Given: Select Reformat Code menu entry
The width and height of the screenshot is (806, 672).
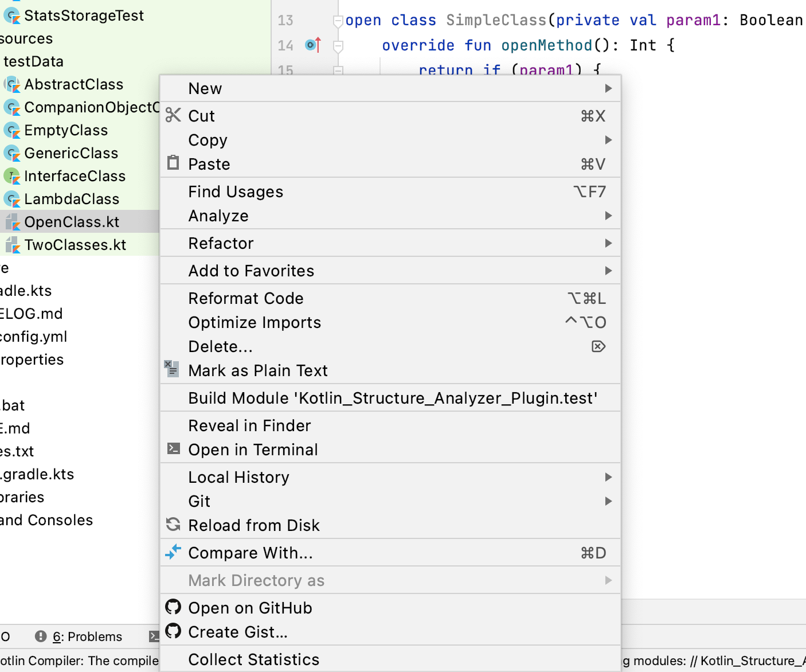Looking at the screenshot, I should pos(390,298).
